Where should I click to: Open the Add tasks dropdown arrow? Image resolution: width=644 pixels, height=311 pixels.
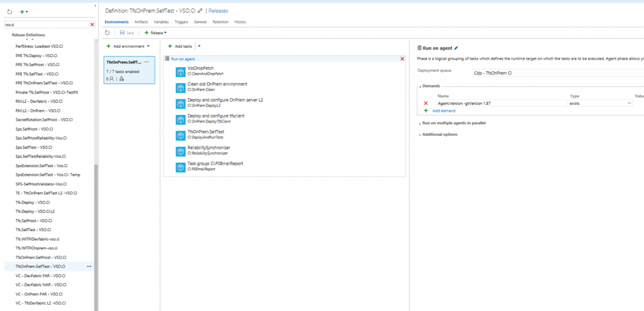[x=199, y=46]
